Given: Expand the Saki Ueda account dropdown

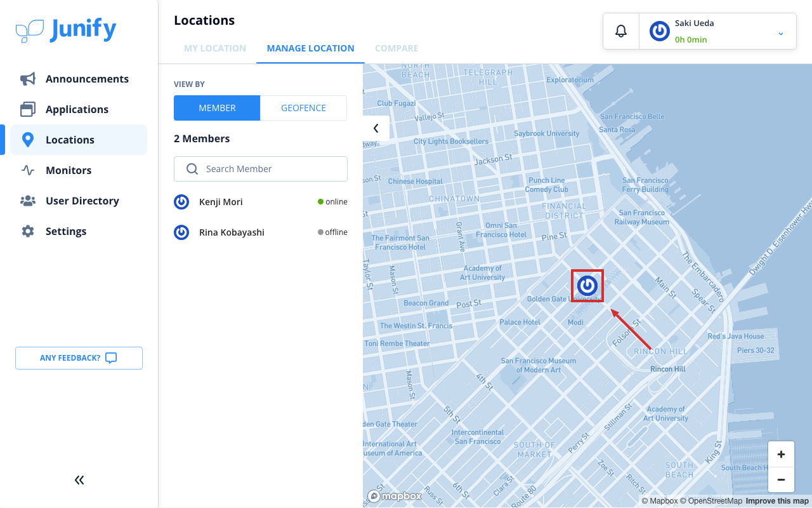Looking at the screenshot, I should pos(781,33).
